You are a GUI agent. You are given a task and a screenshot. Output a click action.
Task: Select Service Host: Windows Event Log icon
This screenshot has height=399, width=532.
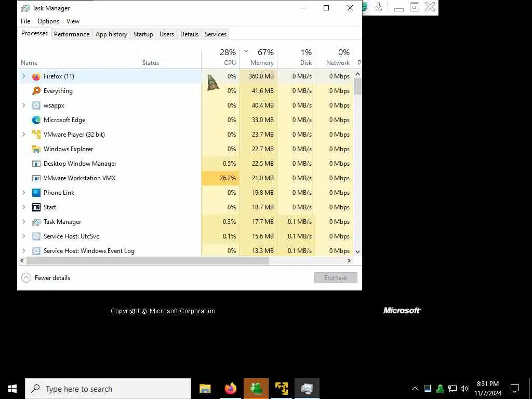click(x=36, y=251)
